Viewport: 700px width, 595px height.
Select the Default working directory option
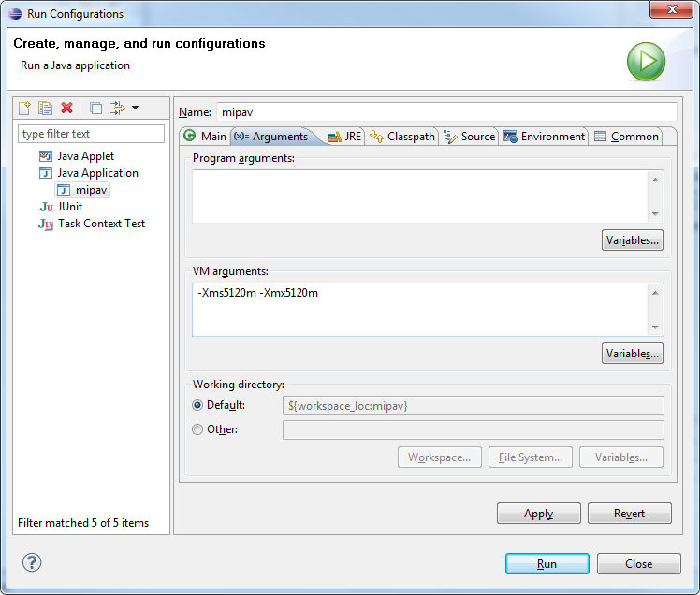click(x=197, y=405)
